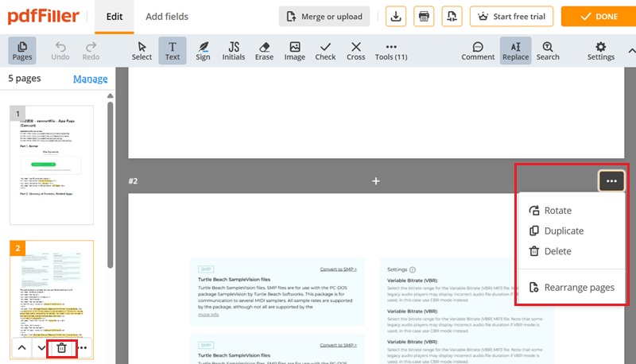
Task: Pick the Sign tool
Action: (203, 51)
